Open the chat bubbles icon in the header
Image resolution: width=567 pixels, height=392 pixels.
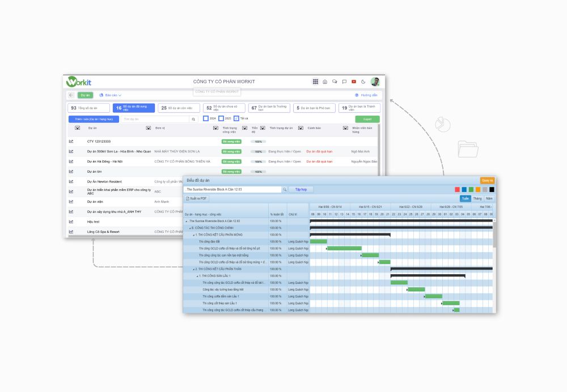[335, 82]
